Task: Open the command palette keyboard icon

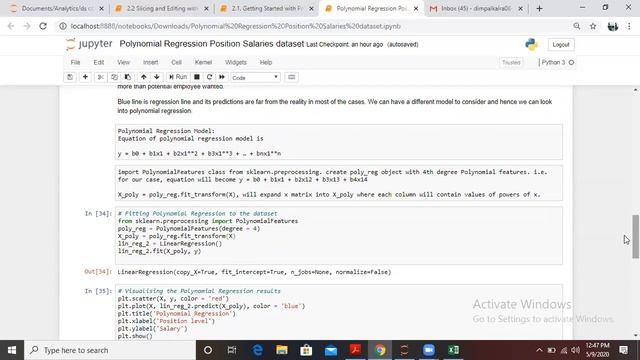Action: (x=291, y=77)
